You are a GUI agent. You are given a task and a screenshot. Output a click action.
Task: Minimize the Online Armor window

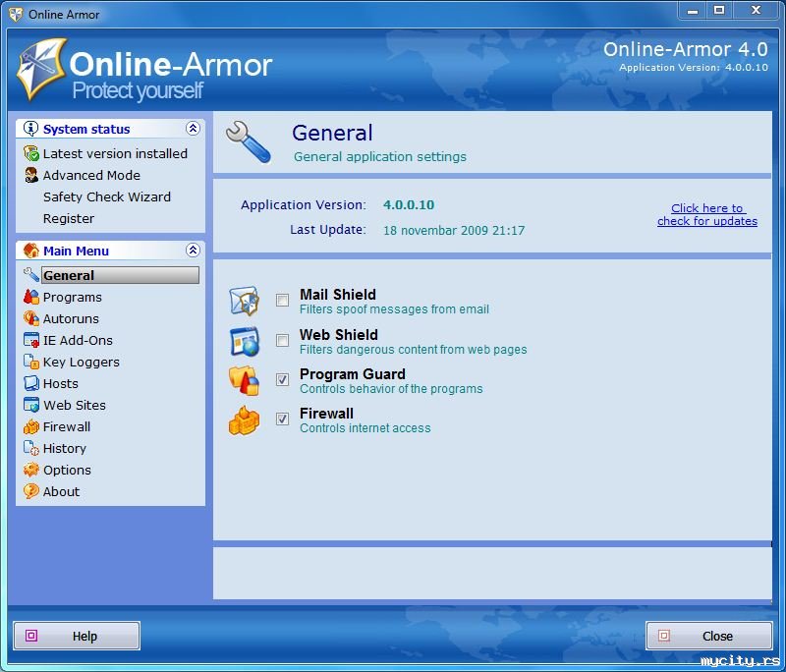click(693, 11)
